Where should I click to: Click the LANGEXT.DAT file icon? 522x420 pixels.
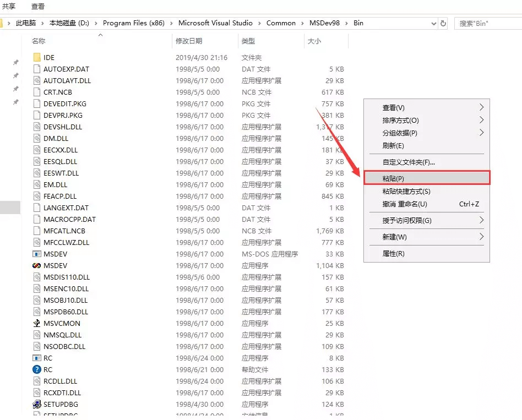[x=37, y=208]
